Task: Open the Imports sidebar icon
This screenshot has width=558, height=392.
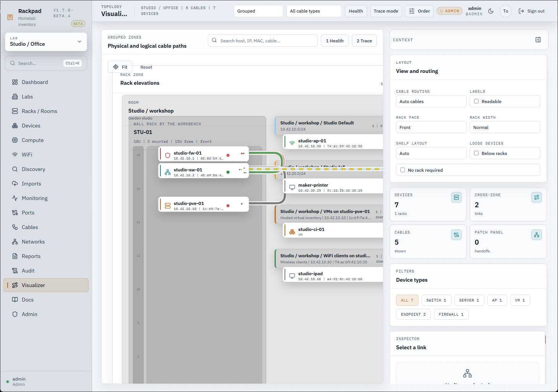Action: tap(15, 184)
